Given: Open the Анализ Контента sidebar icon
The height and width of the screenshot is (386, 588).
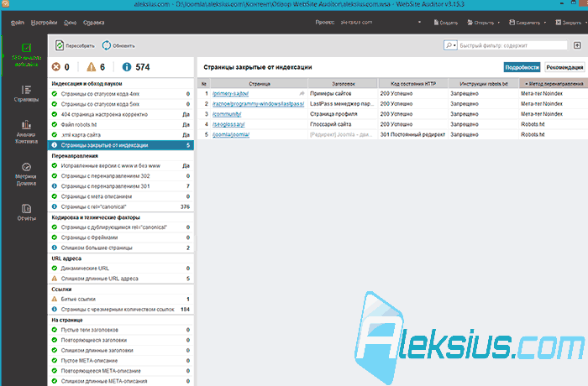Looking at the screenshot, I should pyautogui.click(x=26, y=125).
